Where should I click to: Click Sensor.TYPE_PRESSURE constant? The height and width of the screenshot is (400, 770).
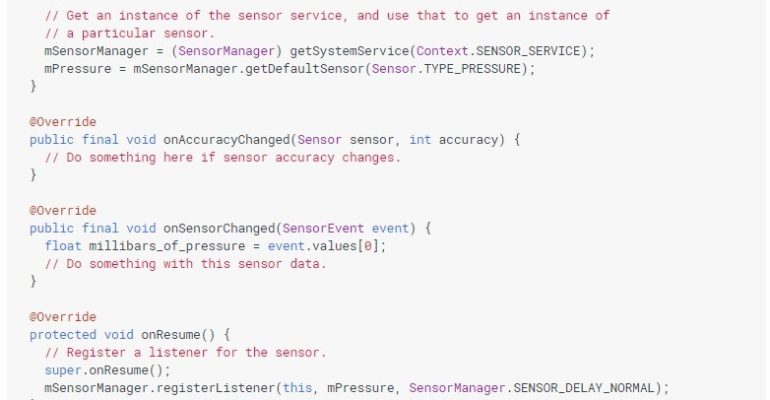(x=446, y=69)
